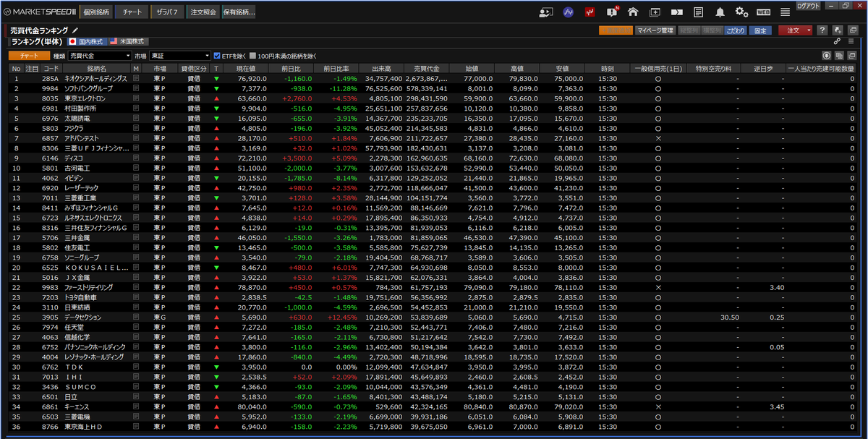
Task: Open the red candlestick chart icon
Action: tap(590, 12)
